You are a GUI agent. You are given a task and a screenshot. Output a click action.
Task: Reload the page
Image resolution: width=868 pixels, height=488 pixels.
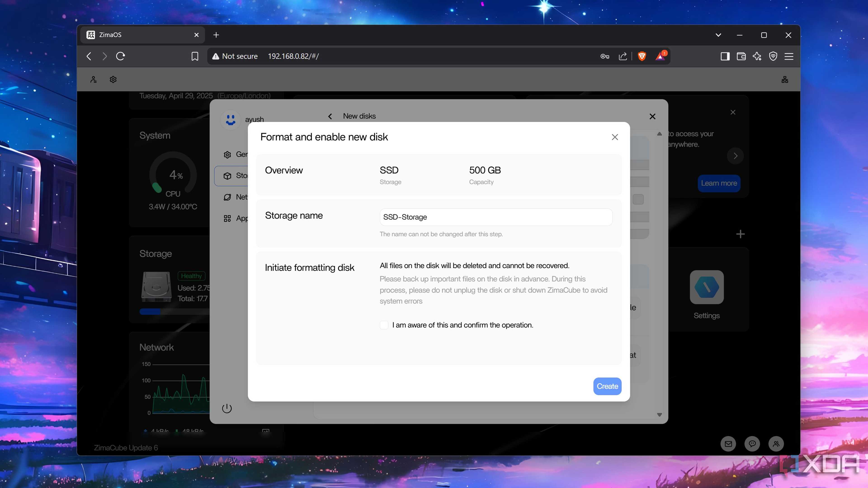[x=121, y=56]
